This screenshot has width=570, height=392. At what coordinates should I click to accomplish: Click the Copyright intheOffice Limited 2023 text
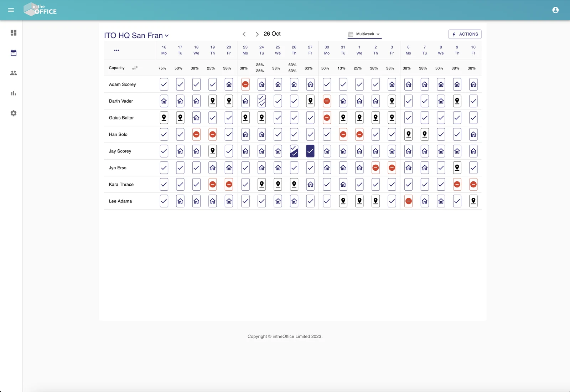tap(285, 336)
